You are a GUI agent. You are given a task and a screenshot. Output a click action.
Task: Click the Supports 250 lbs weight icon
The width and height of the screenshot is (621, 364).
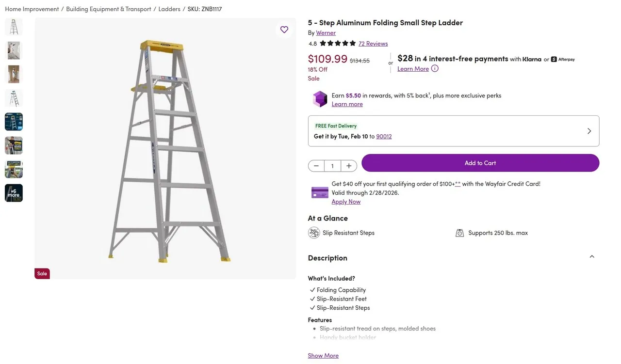[459, 233]
